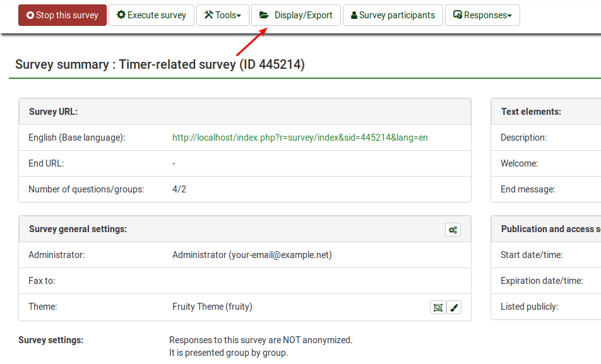Screen dimensions: 601x364
Task: Click the Survey general settings panel header
Action: pos(78,229)
